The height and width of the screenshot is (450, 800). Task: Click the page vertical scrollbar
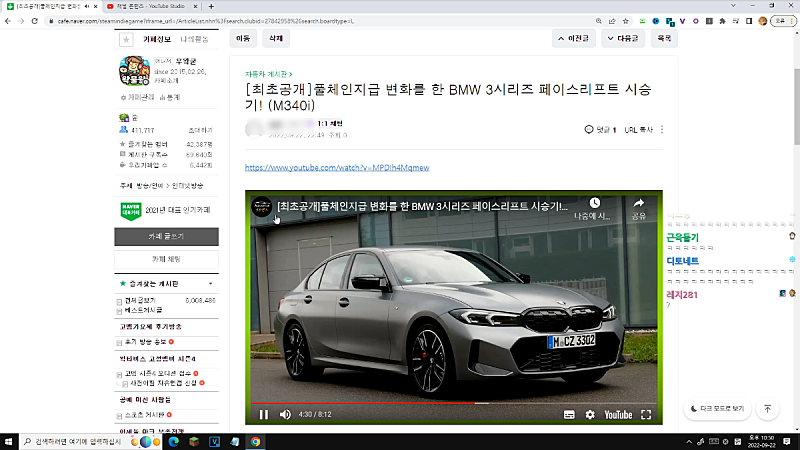point(797,106)
